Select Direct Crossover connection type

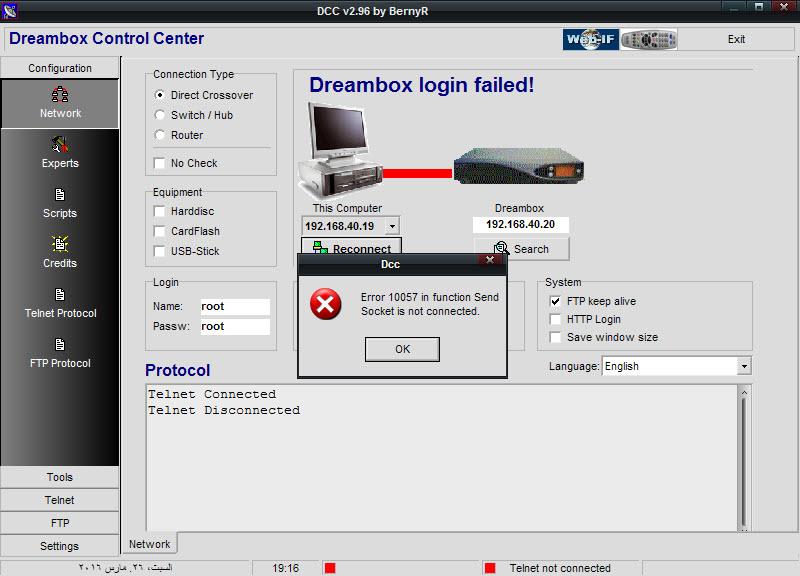tap(160, 95)
